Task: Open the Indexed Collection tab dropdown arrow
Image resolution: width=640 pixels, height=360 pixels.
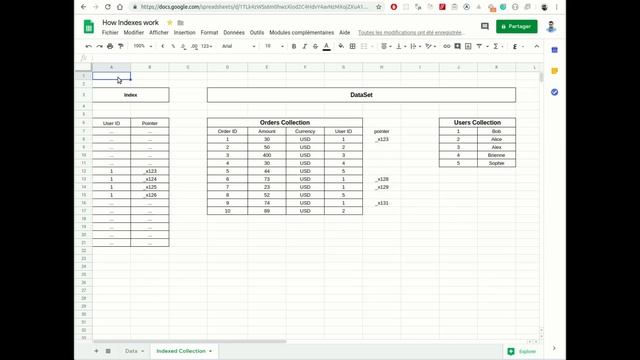Action: click(x=211, y=351)
